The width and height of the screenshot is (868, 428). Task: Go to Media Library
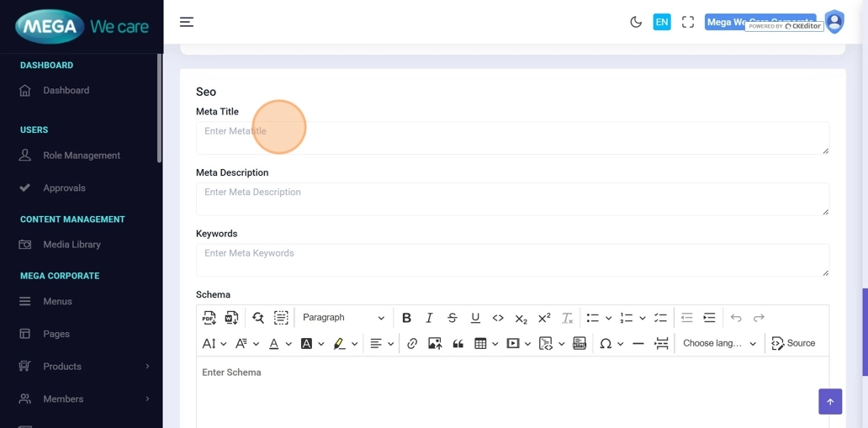pyautogui.click(x=71, y=245)
